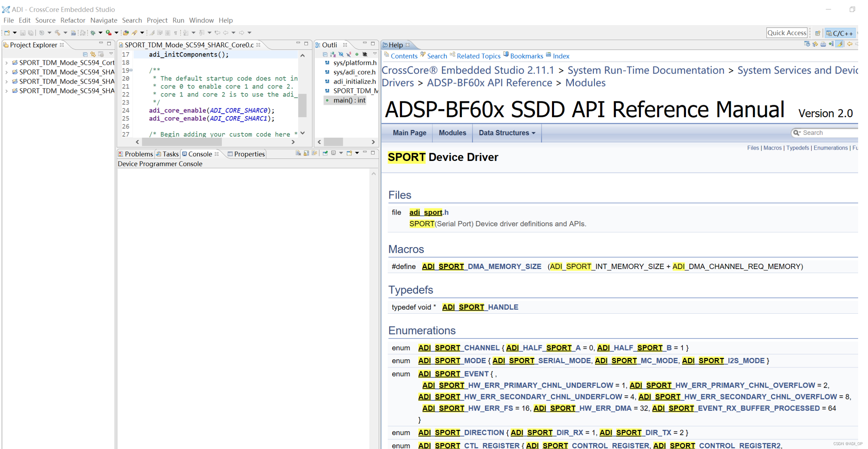This screenshot has height=449, width=868.
Task: Open the Project menu
Action: 157,20
